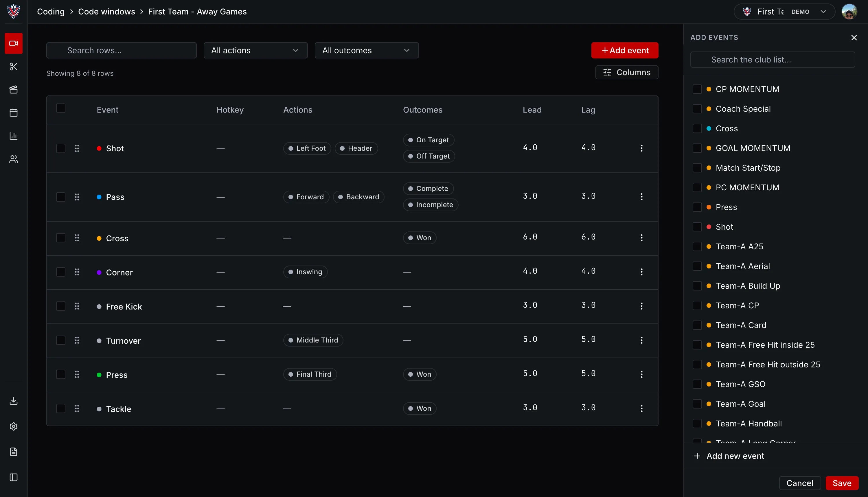The image size is (868, 497).
Task: Select the Turnover row checkbox
Action: (x=61, y=340)
